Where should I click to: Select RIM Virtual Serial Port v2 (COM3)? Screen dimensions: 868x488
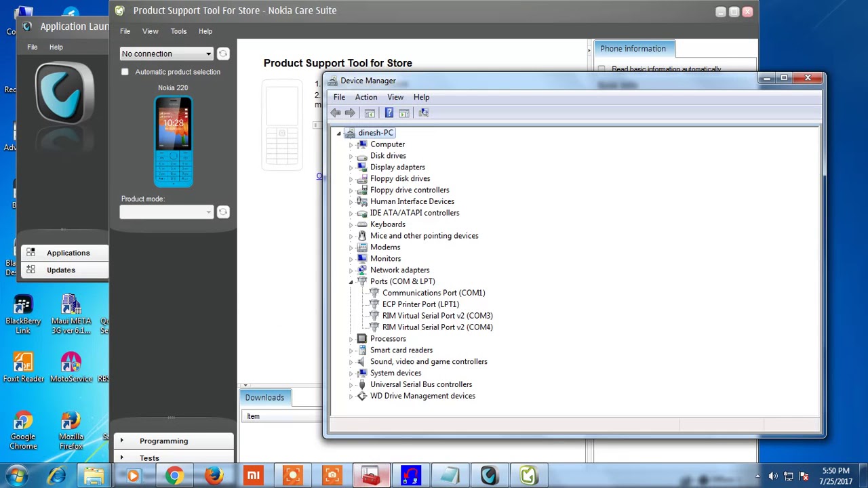point(437,316)
